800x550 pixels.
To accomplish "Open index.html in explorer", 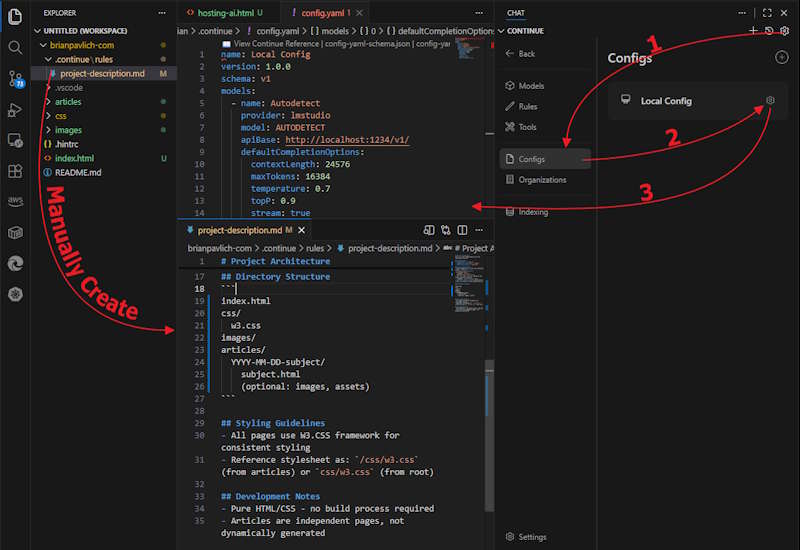I will (x=104, y=158).
